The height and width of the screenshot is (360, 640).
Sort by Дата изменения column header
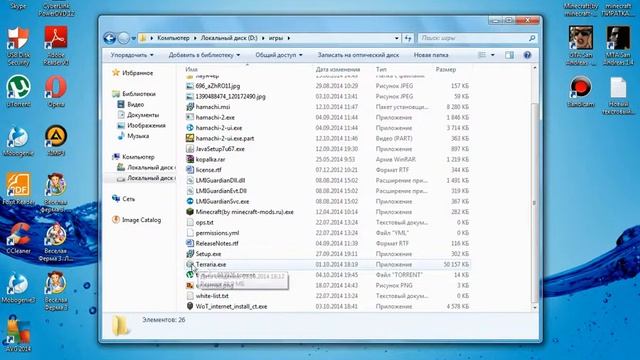[x=338, y=69]
